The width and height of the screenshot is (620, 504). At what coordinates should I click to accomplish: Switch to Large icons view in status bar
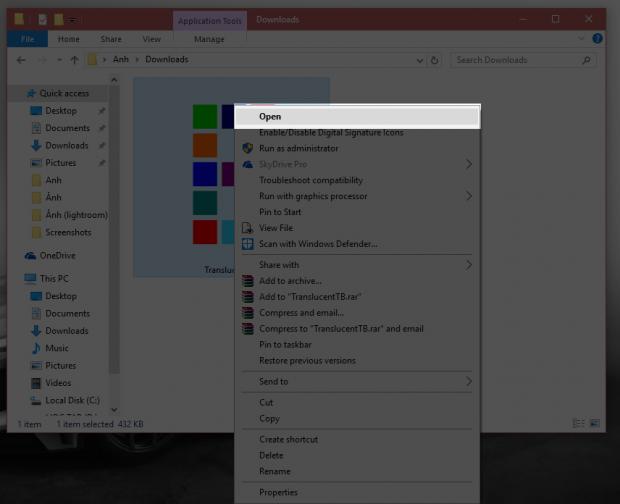tap(594, 423)
